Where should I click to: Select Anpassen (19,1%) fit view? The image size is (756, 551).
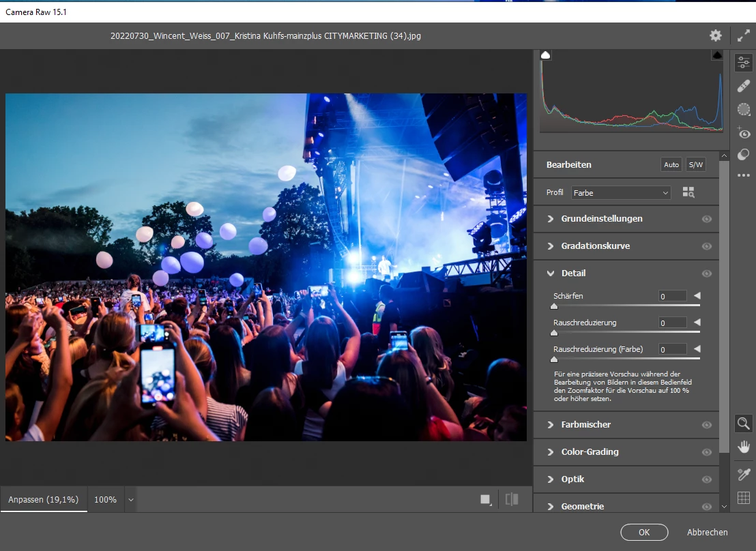pyautogui.click(x=44, y=499)
